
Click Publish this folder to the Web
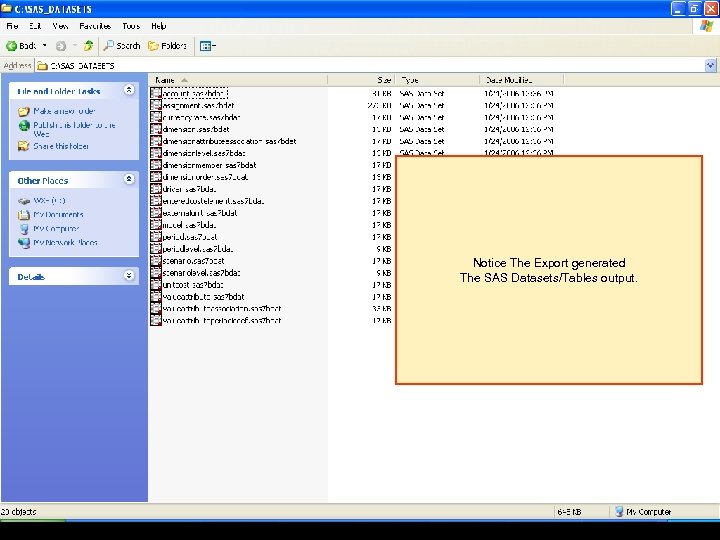click(x=74, y=129)
